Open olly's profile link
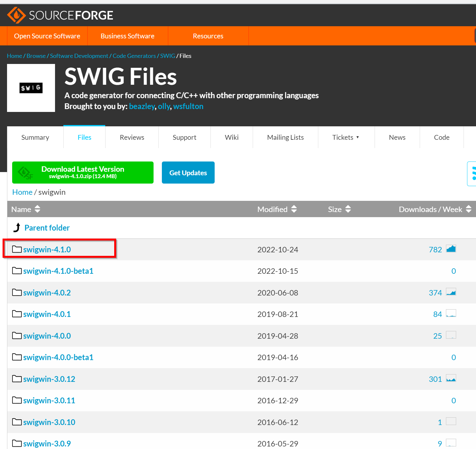The width and height of the screenshot is (476, 449). click(x=164, y=106)
